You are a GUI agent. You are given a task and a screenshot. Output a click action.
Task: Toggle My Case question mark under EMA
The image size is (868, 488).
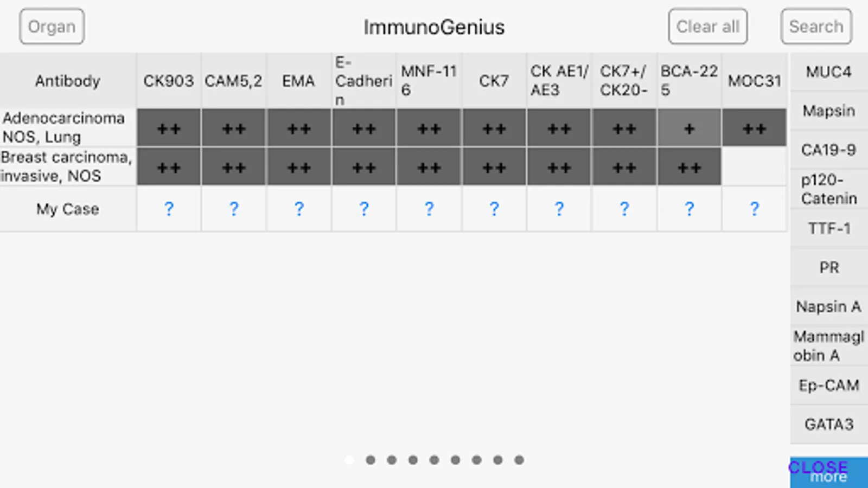[299, 209]
